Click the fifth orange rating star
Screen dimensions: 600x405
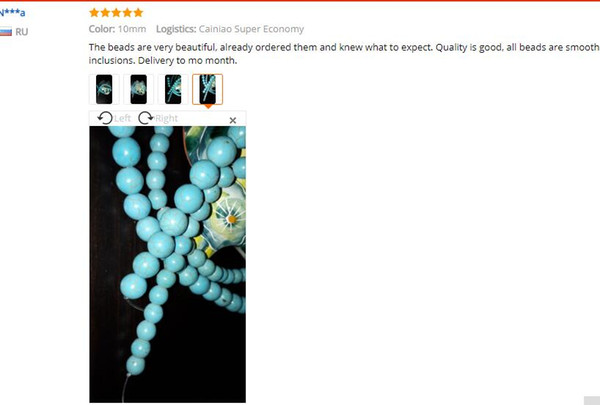tap(139, 13)
